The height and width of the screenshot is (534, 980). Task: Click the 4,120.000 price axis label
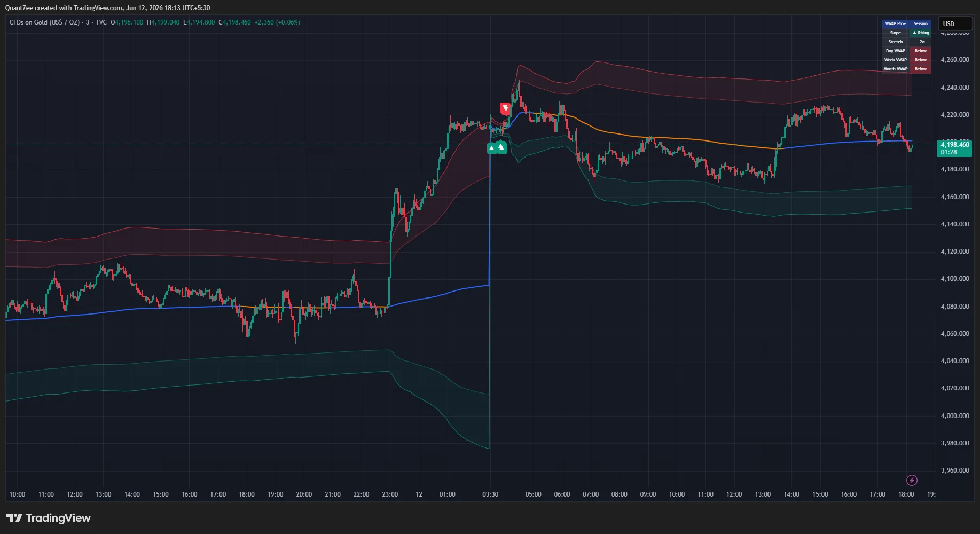tap(955, 252)
